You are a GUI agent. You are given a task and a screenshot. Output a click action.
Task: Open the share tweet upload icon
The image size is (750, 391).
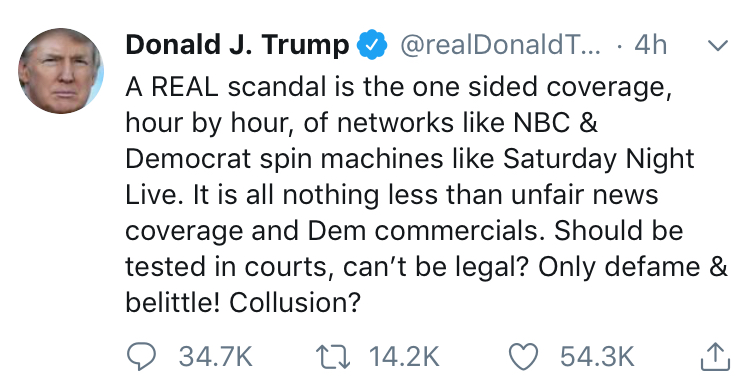tap(715, 357)
